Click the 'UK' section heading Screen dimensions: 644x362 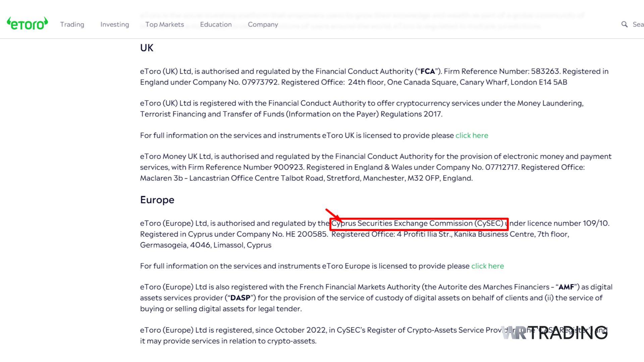[x=147, y=48]
